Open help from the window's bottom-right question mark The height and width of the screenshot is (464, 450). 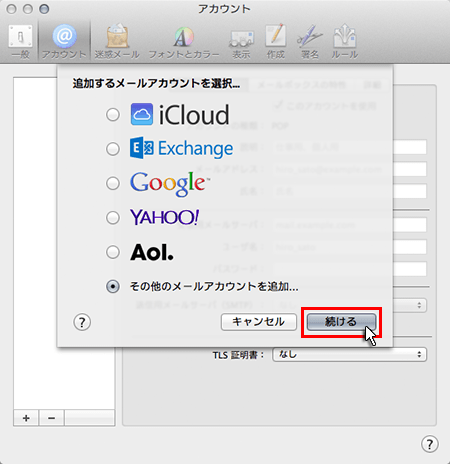430,444
